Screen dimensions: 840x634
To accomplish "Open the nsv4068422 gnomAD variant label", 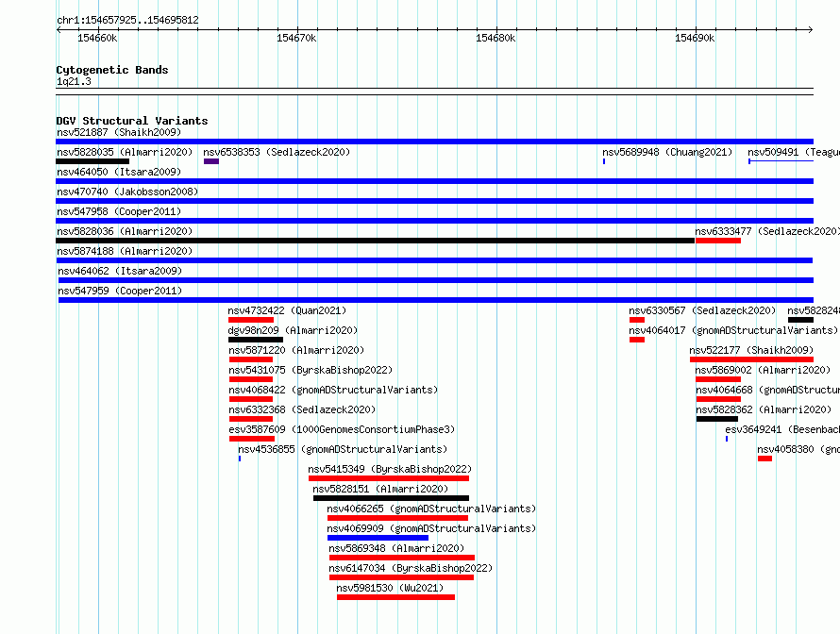I will tap(333, 390).
